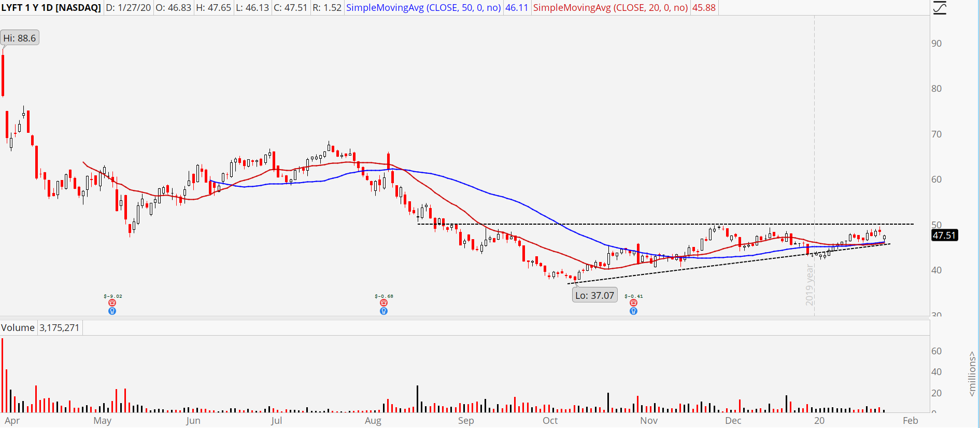The height and width of the screenshot is (428, 980).
Task: Click the May label on the time axis
Action: (103, 421)
